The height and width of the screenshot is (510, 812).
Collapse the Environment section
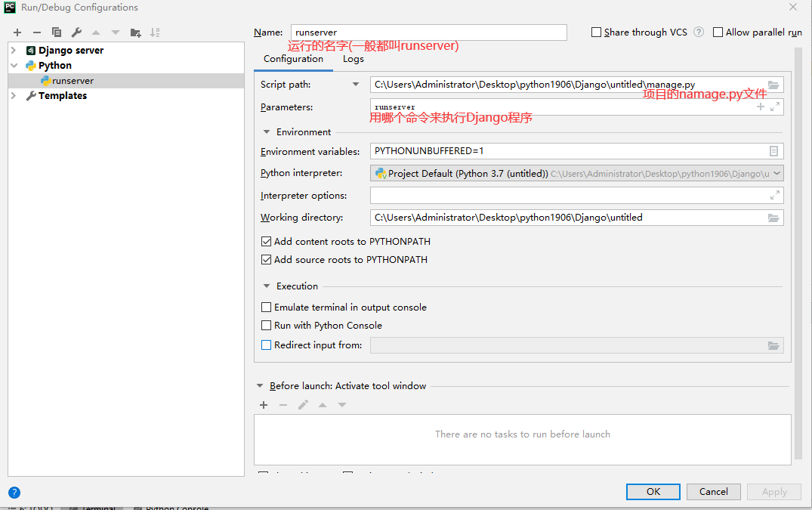[267, 132]
